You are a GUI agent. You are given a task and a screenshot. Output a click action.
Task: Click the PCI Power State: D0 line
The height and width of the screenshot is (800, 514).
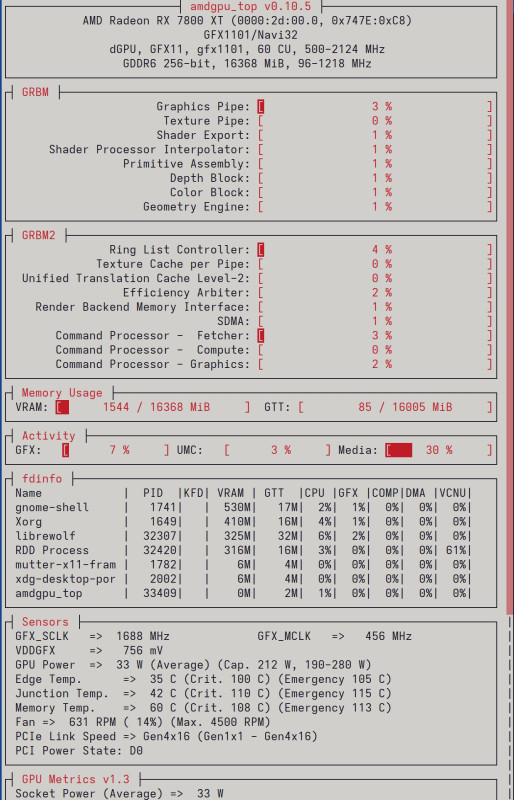tap(79, 750)
